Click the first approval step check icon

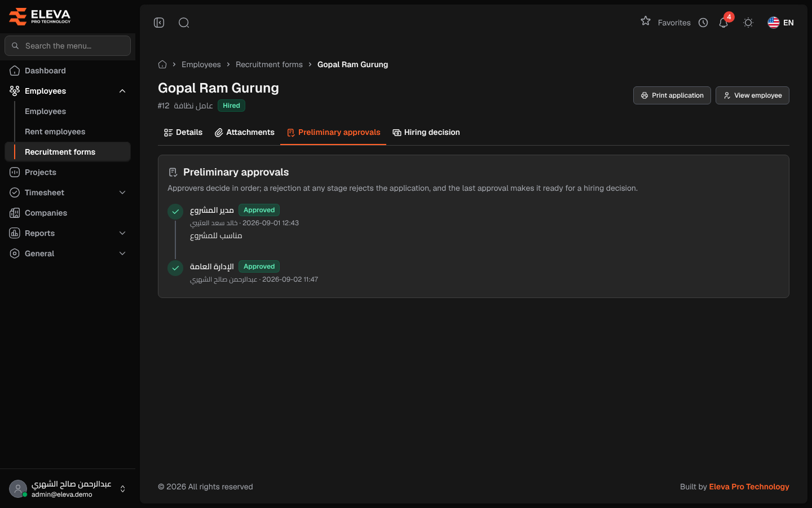(175, 212)
